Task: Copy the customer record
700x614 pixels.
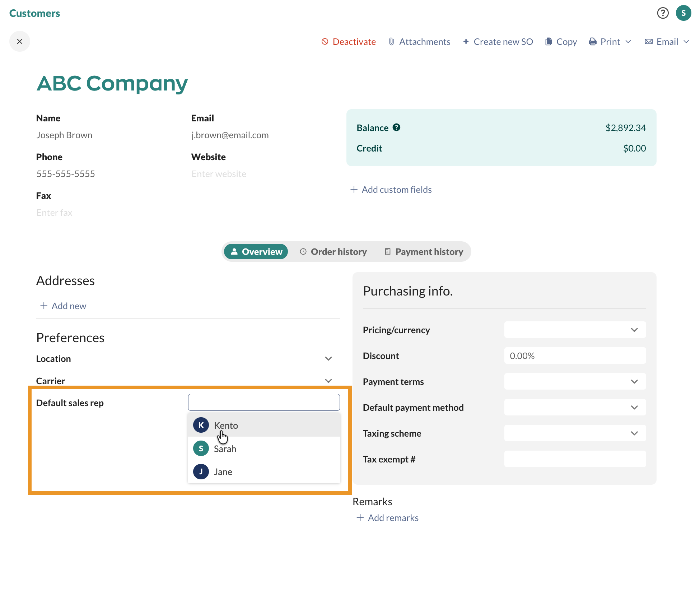Action: point(561,42)
